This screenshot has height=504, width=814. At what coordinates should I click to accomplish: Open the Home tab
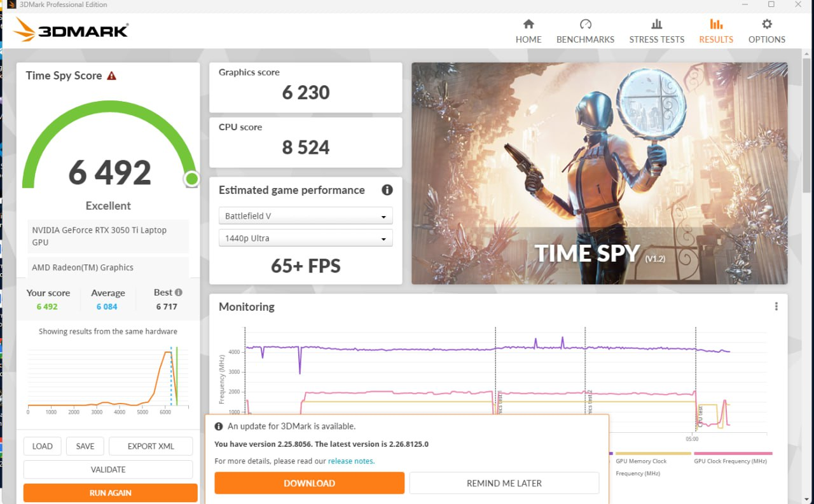click(528, 31)
